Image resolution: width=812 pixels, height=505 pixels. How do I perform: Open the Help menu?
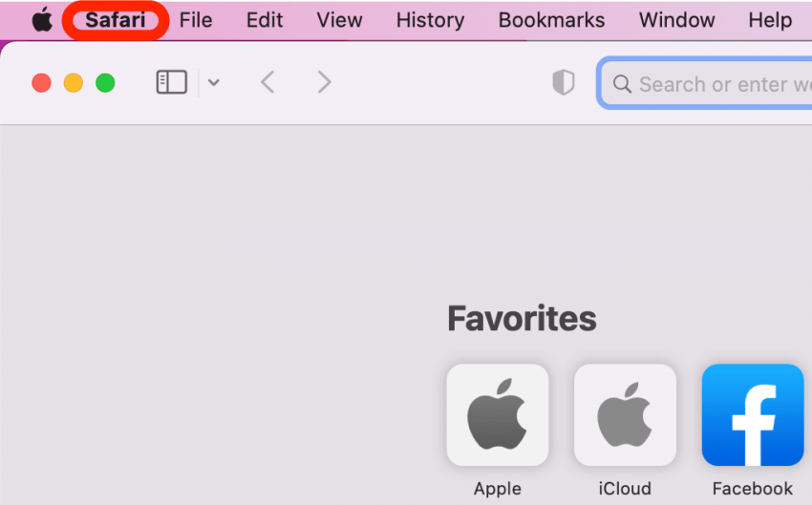click(x=769, y=20)
